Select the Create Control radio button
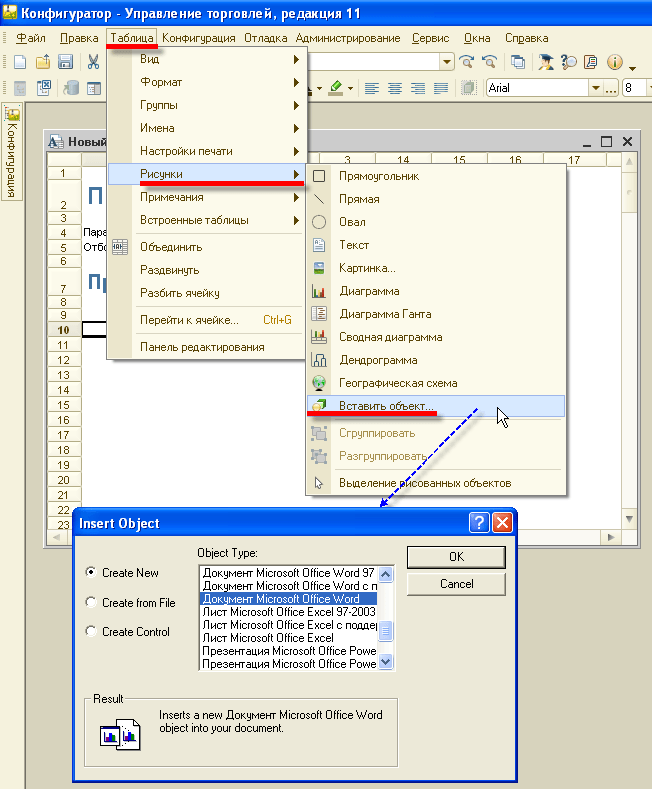 91,631
